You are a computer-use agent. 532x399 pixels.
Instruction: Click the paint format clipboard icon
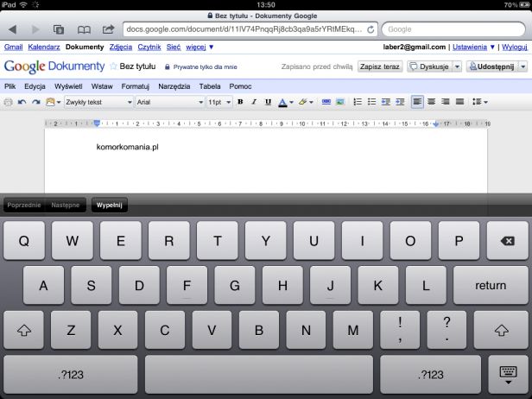click(50, 102)
